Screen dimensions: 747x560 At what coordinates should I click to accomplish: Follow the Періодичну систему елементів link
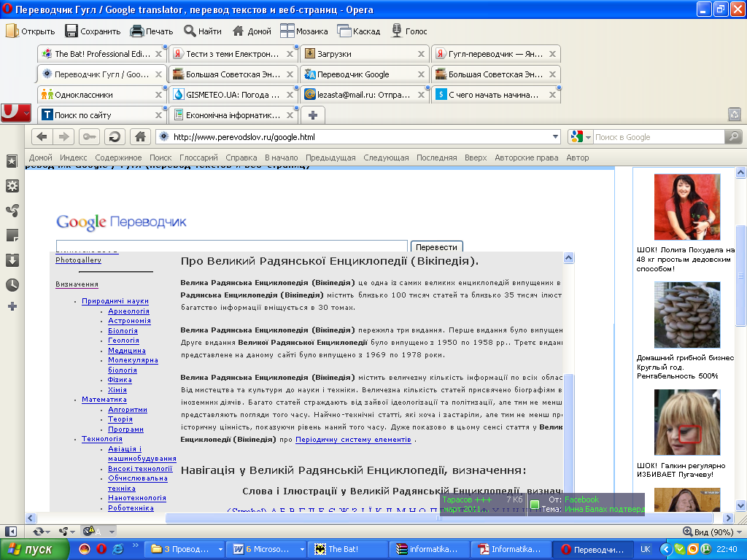coord(353,440)
